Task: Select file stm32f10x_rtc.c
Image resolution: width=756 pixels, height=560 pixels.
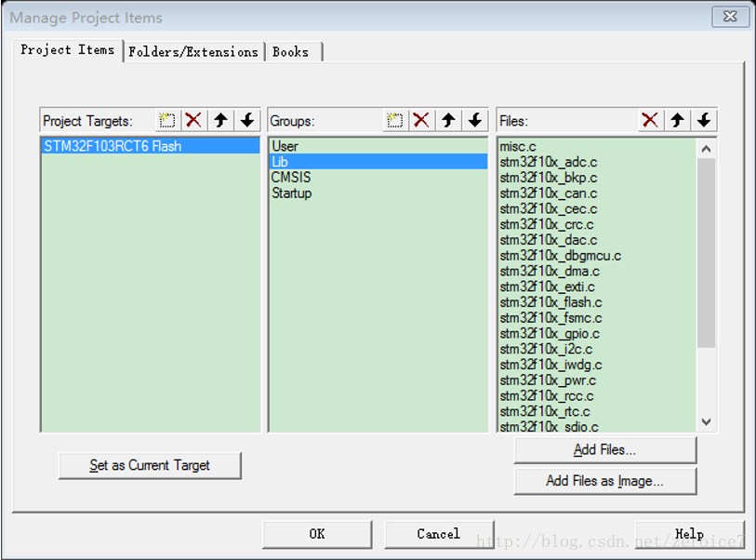Action: pyautogui.click(x=597, y=411)
